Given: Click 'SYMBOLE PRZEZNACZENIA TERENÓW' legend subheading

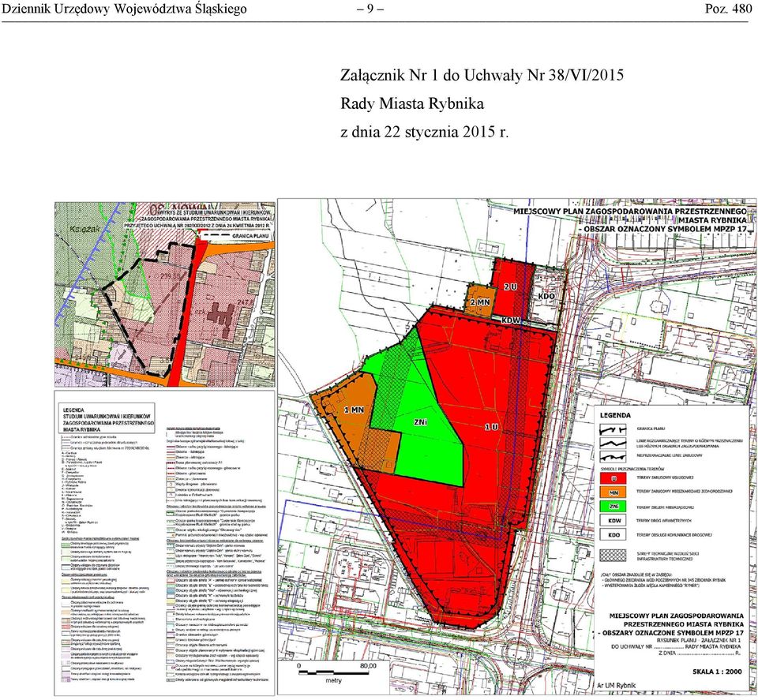Looking at the screenshot, I should pos(632,469).
